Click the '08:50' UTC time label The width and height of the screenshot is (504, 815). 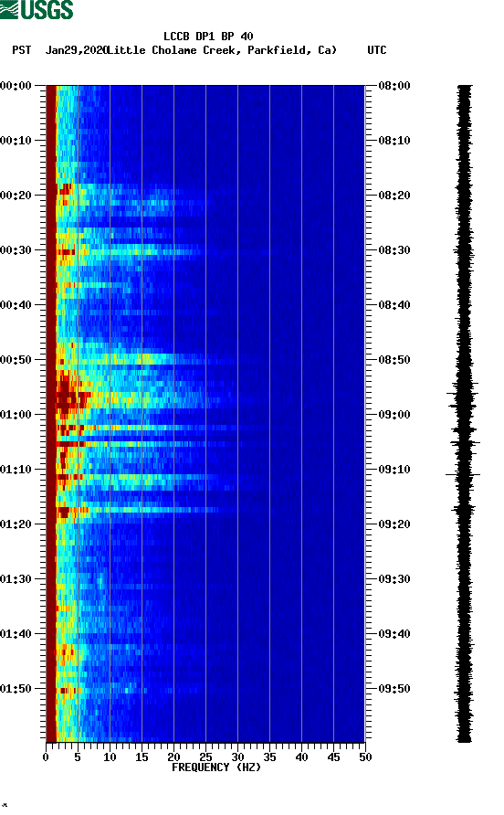(394, 360)
